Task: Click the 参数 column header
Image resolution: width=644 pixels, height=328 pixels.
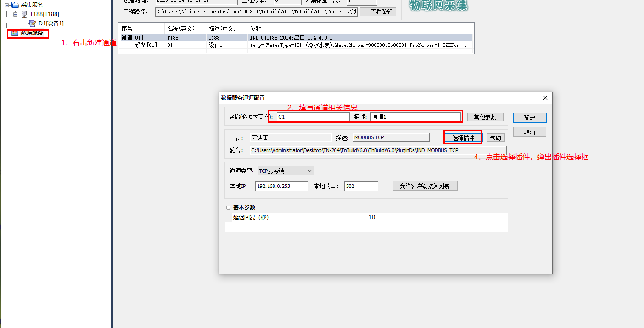Action: pyautogui.click(x=360, y=28)
